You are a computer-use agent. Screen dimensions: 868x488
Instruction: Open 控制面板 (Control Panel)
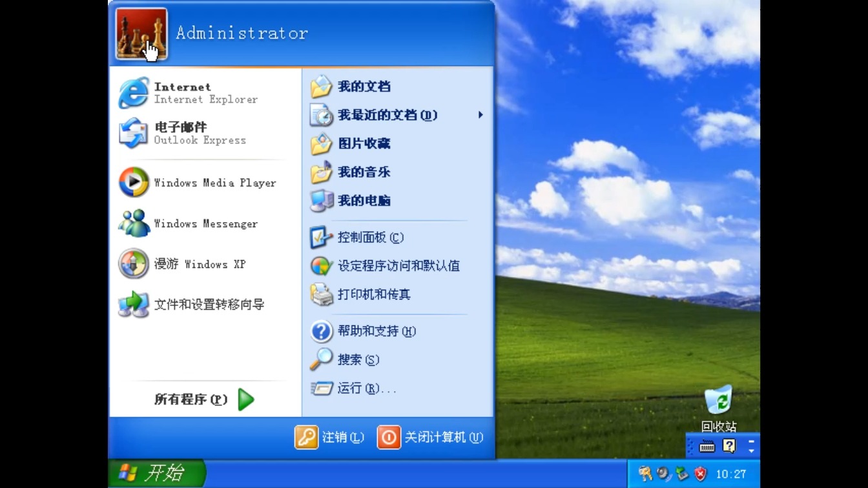pyautogui.click(x=397, y=238)
